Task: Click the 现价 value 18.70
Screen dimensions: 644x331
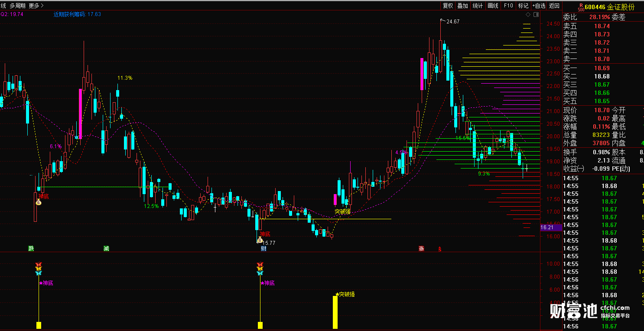Action: [x=602, y=110]
